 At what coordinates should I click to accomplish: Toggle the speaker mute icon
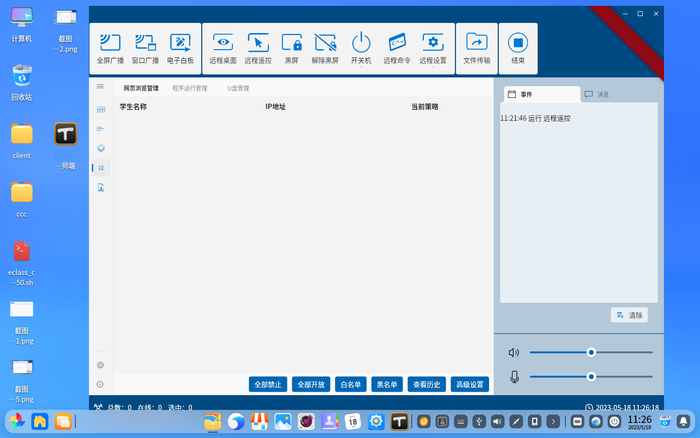click(514, 352)
